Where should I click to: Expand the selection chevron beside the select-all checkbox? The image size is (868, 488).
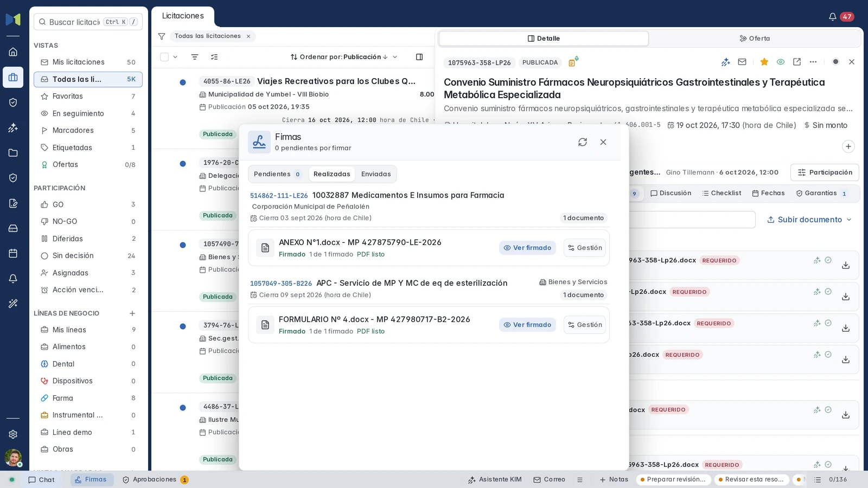pos(175,57)
